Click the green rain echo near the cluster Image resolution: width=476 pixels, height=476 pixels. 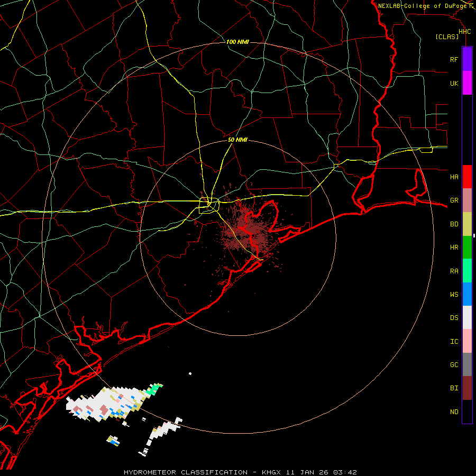pyautogui.click(x=154, y=389)
